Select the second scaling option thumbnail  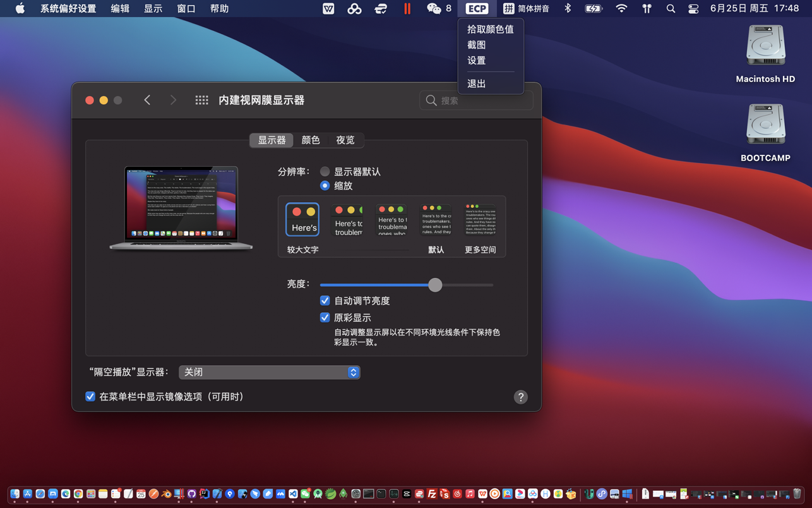347,220
